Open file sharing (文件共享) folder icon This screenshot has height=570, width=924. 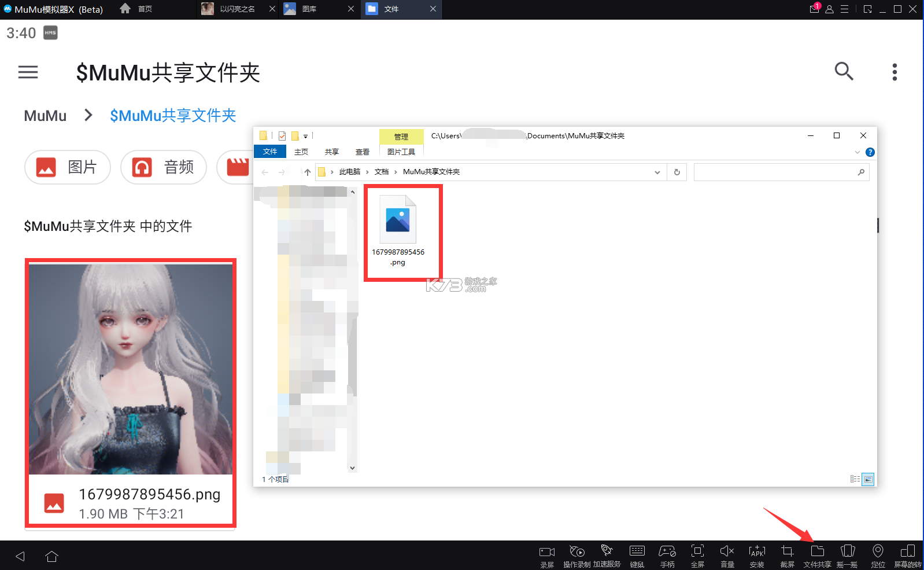pyautogui.click(x=818, y=556)
